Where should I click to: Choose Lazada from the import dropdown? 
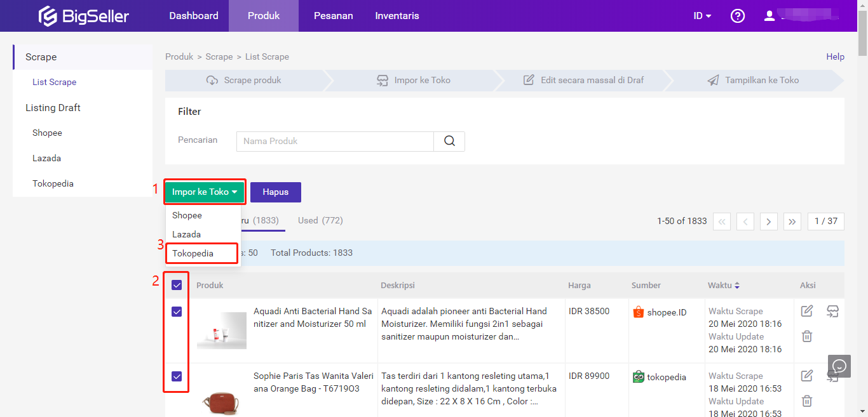click(x=186, y=234)
